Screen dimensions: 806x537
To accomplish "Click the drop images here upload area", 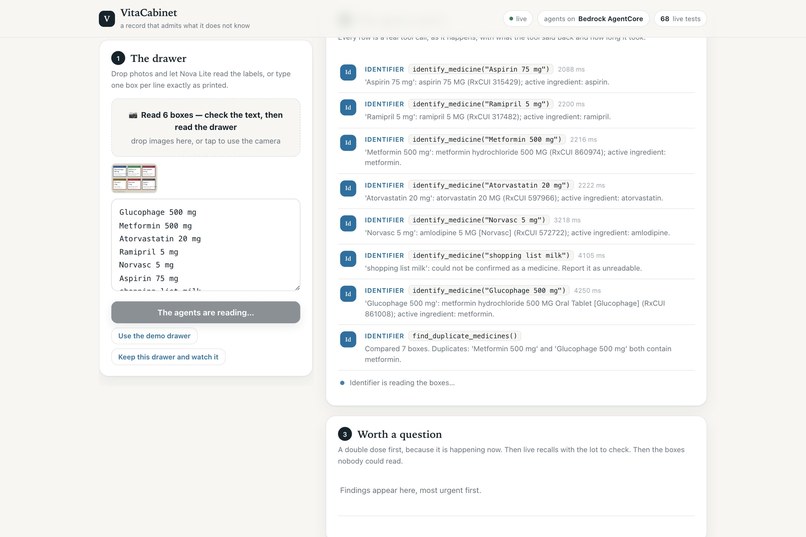I will point(206,127).
